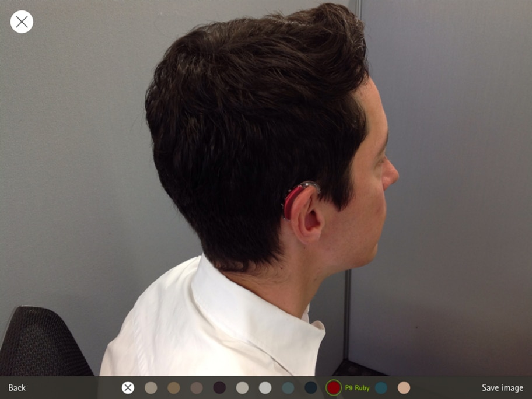This screenshot has width=532, height=399.
Task: Choose the tan brown color swatch
Action: 173,388
